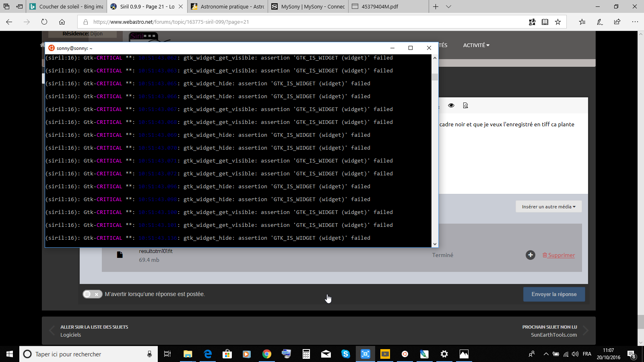The width and height of the screenshot is (644, 362).
Task: Open the Calculator from the taskbar
Action: [306, 354]
